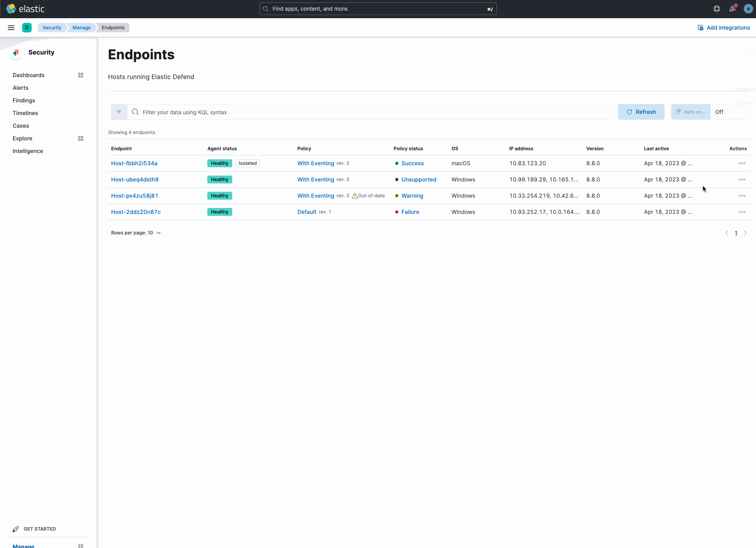The image size is (756, 548).
Task: Open actions menu for Host-2ddz20n87c
Action: point(742,212)
